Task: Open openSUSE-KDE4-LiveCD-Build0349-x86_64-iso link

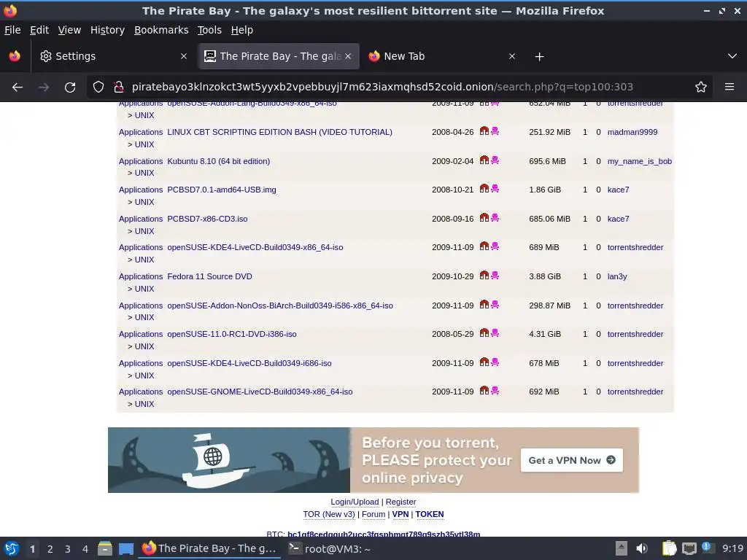Action: [255, 247]
